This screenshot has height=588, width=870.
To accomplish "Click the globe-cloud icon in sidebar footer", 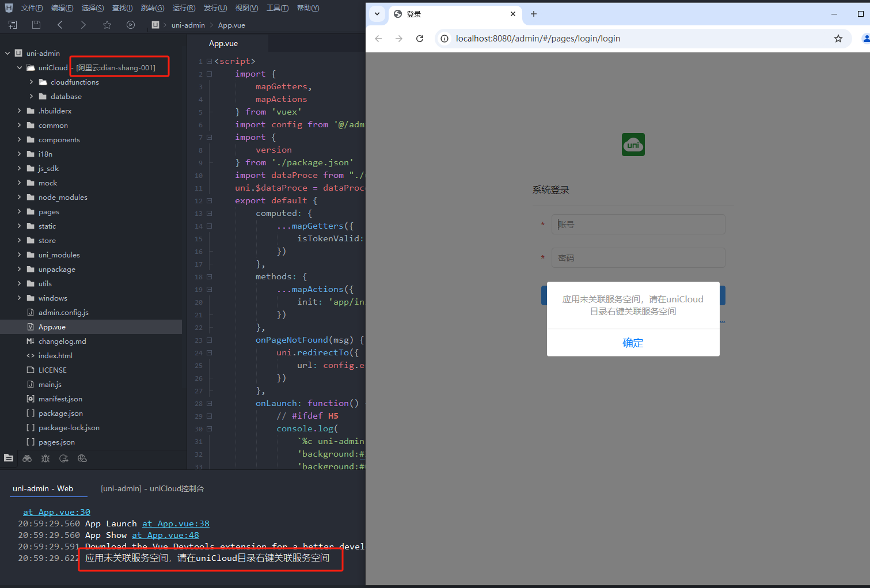I will pos(82,458).
